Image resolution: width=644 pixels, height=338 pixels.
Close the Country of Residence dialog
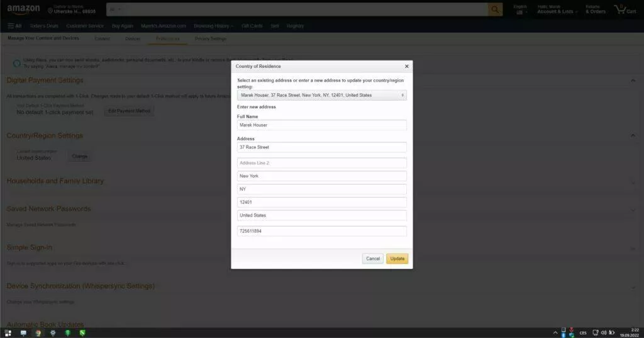pyautogui.click(x=407, y=66)
